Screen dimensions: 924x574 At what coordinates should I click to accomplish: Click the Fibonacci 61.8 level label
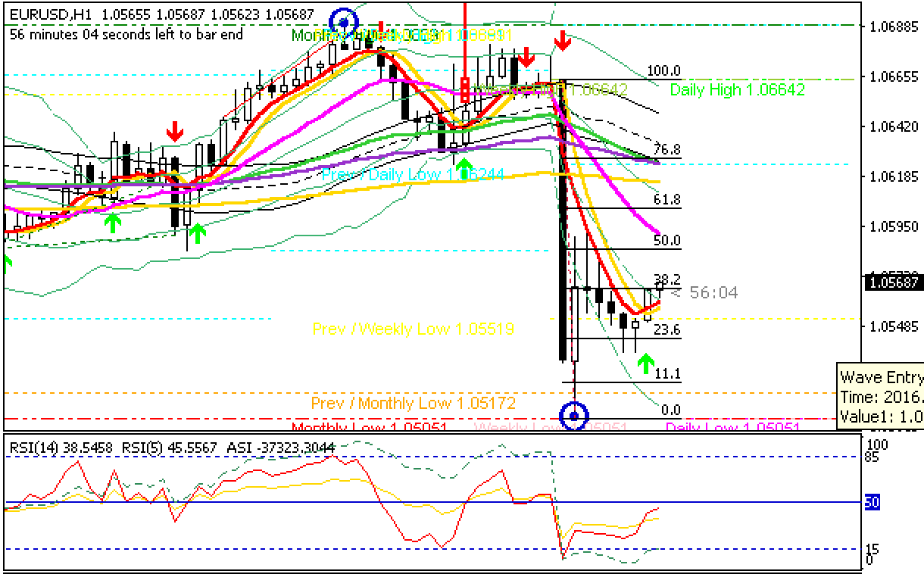tap(667, 200)
